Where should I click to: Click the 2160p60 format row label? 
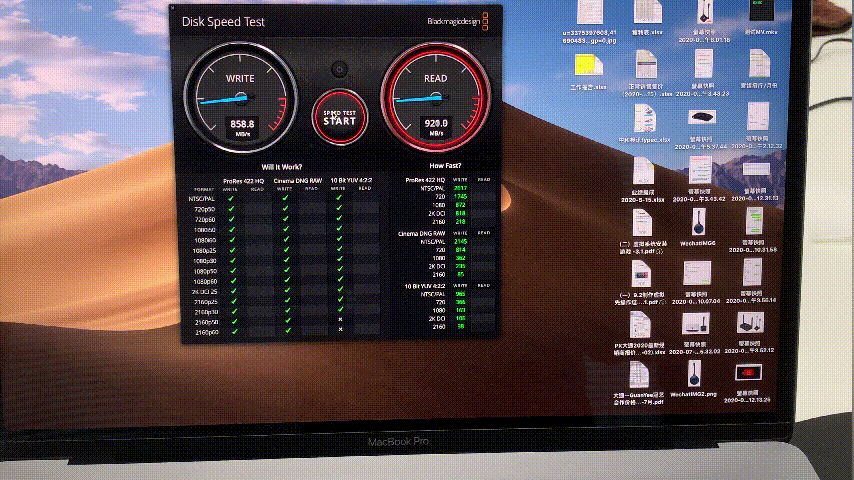tap(206, 332)
